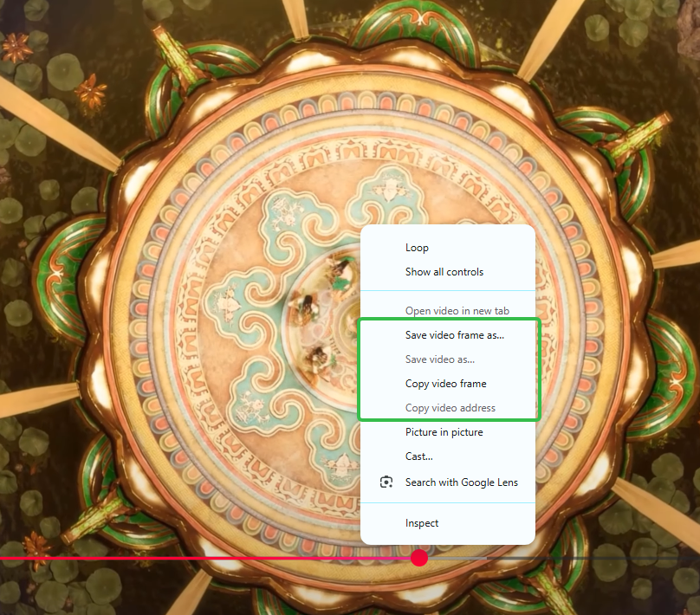Seek to the light gray buffered segment
Viewport: 700px width, 615px height.
point(457,559)
